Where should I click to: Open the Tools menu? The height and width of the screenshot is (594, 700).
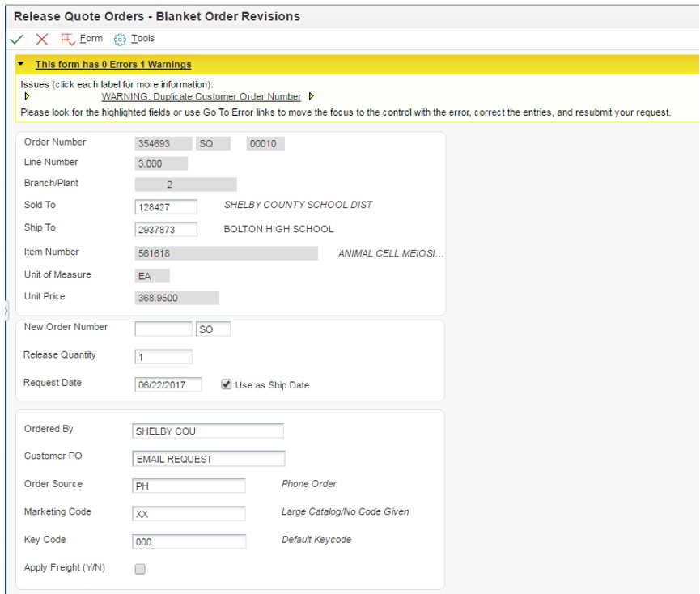(x=142, y=39)
